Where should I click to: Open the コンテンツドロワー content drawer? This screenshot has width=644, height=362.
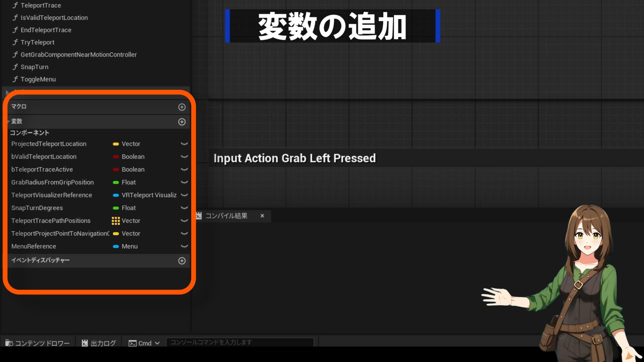pyautogui.click(x=38, y=343)
